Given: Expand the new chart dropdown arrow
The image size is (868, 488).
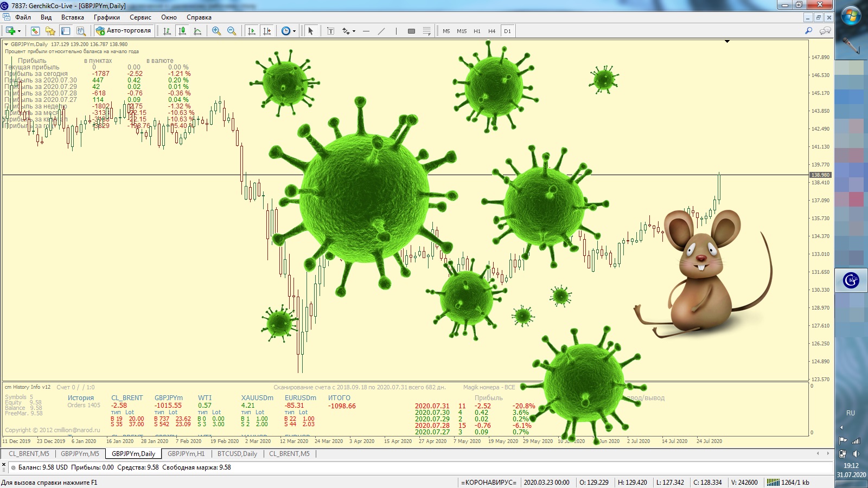Looking at the screenshot, I should pyautogui.click(x=19, y=31).
